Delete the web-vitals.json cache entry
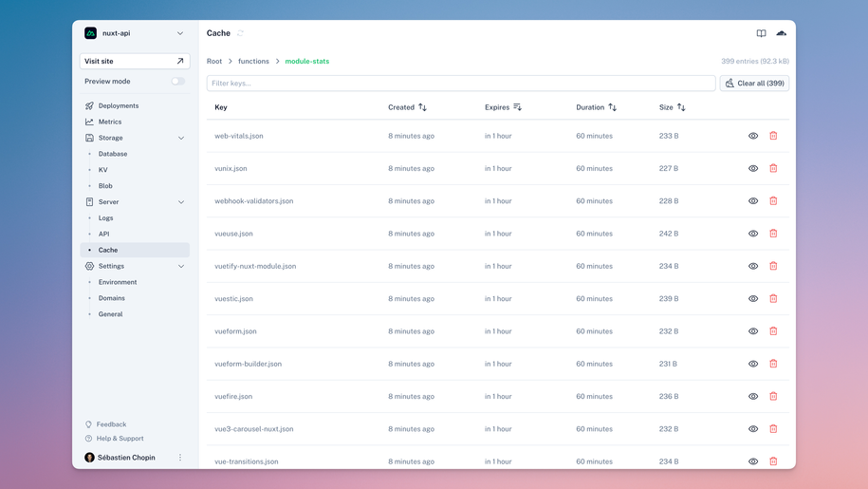This screenshot has height=489, width=868. coord(773,136)
